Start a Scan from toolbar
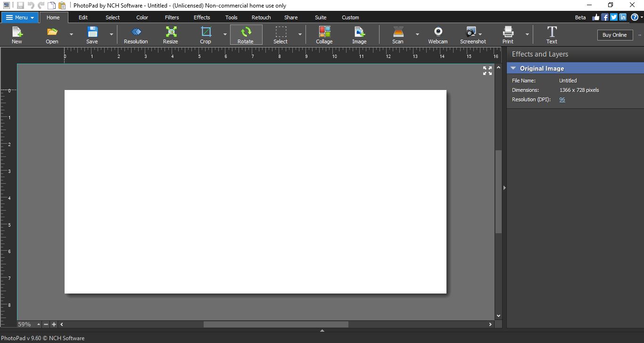644x343 pixels. click(x=398, y=35)
